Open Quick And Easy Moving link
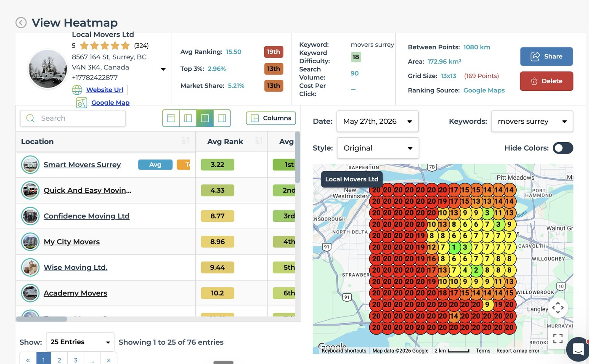The width and height of the screenshot is (589, 364). (x=88, y=190)
